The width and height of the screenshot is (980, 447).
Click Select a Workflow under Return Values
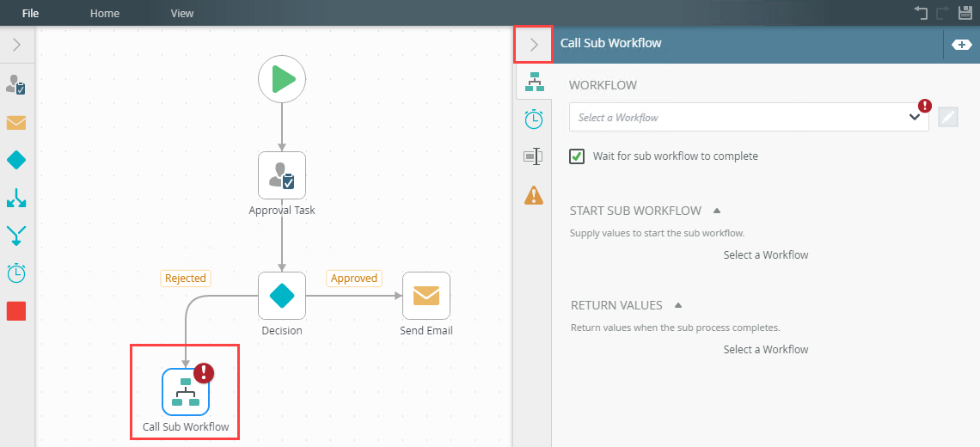[766, 350]
